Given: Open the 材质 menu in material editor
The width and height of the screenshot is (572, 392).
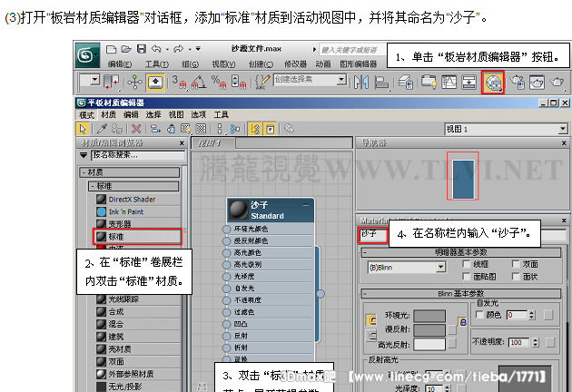Looking at the screenshot, I should (x=108, y=115).
